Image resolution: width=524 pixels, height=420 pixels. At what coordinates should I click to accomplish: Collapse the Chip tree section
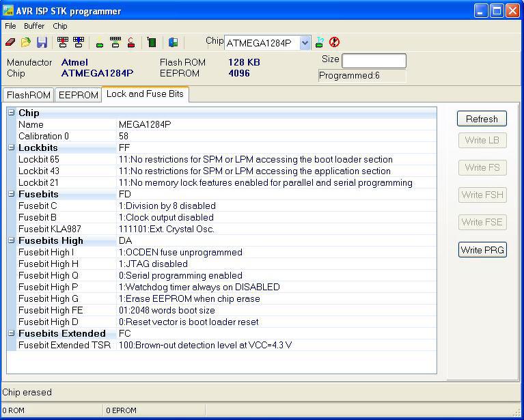pyautogui.click(x=12, y=113)
